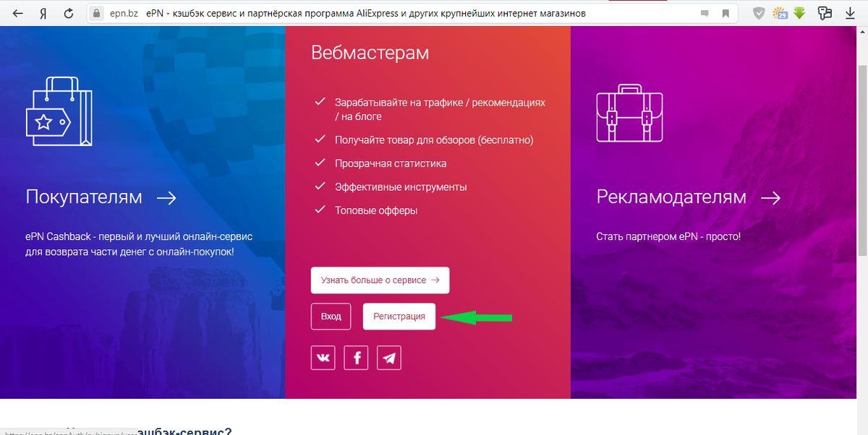Viewport: 868px width, 435px height.
Task: Open the password manager key icon
Action: 825,13
